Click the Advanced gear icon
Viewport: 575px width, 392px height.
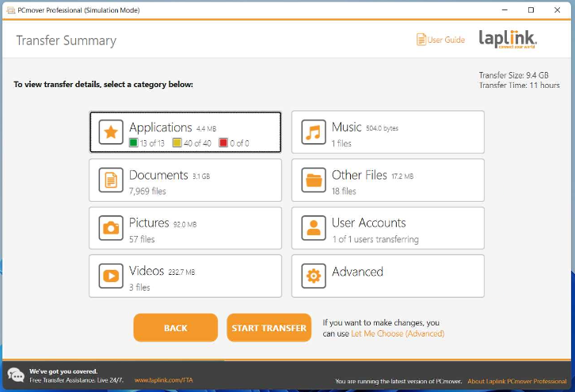pos(314,276)
